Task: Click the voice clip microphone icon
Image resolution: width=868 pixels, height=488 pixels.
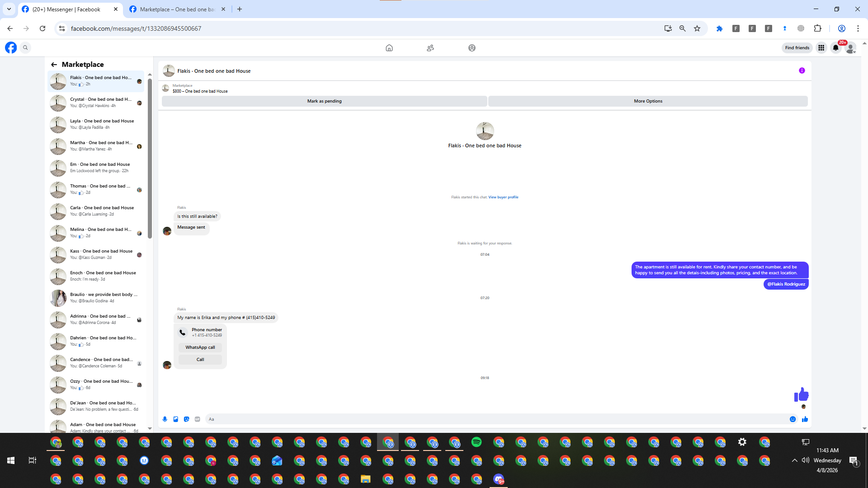Action: pos(165,419)
